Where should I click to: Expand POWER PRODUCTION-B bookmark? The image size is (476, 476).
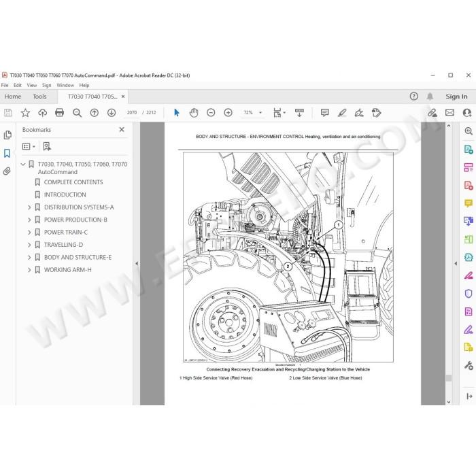pos(29,220)
